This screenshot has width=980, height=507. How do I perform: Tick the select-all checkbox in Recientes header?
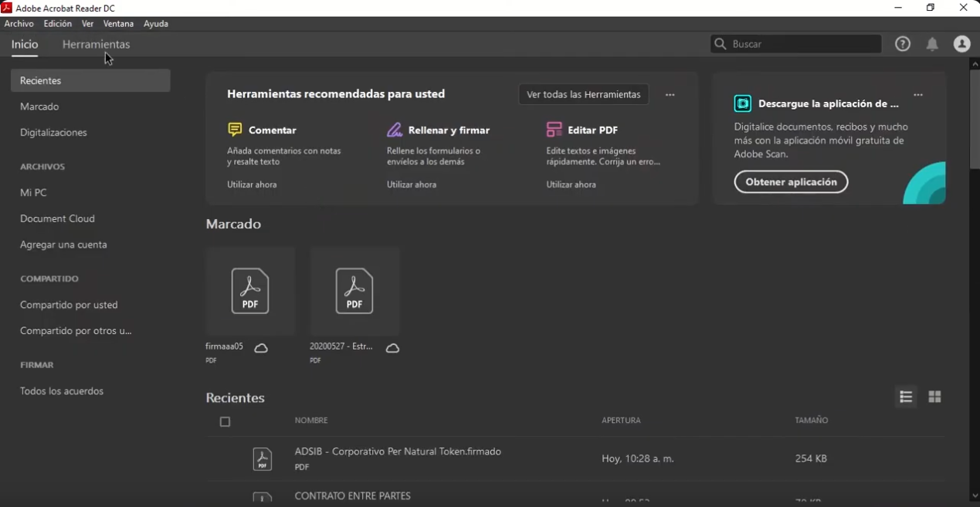point(225,422)
